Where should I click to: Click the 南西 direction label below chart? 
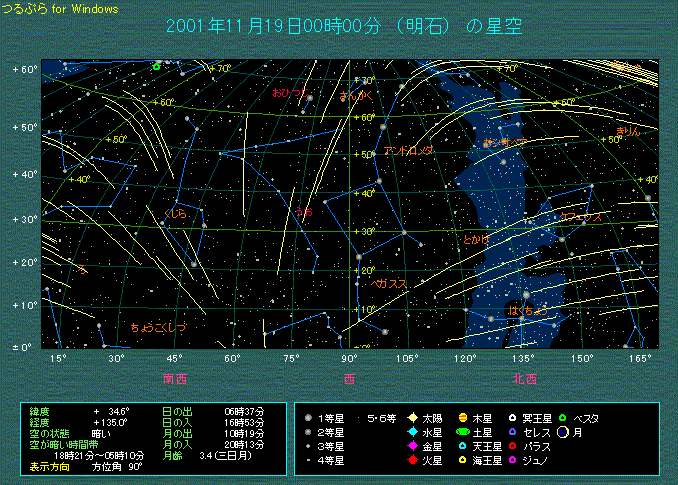click(x=174, y=378)
